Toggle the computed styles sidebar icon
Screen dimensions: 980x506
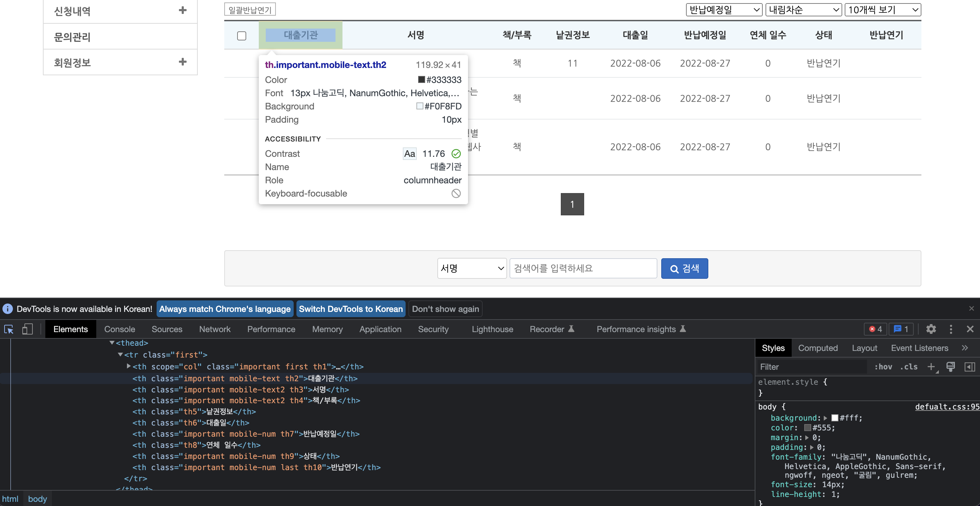[x=969, y=367]
